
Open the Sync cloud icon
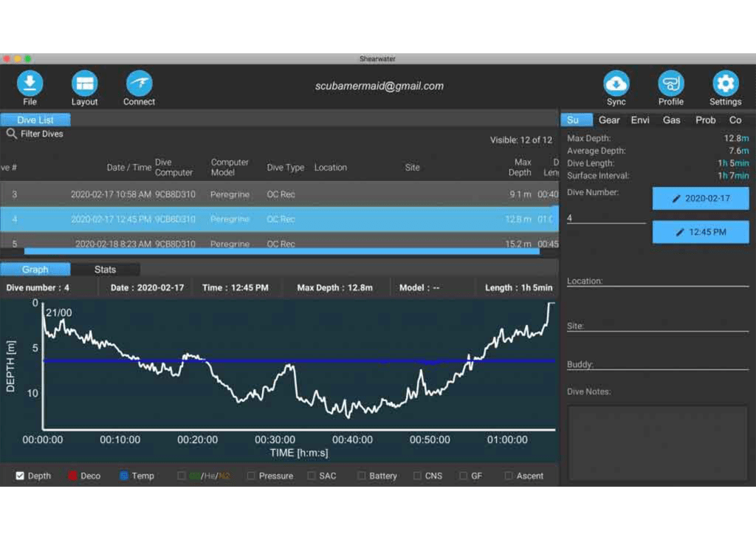click(x=616, y=83)
